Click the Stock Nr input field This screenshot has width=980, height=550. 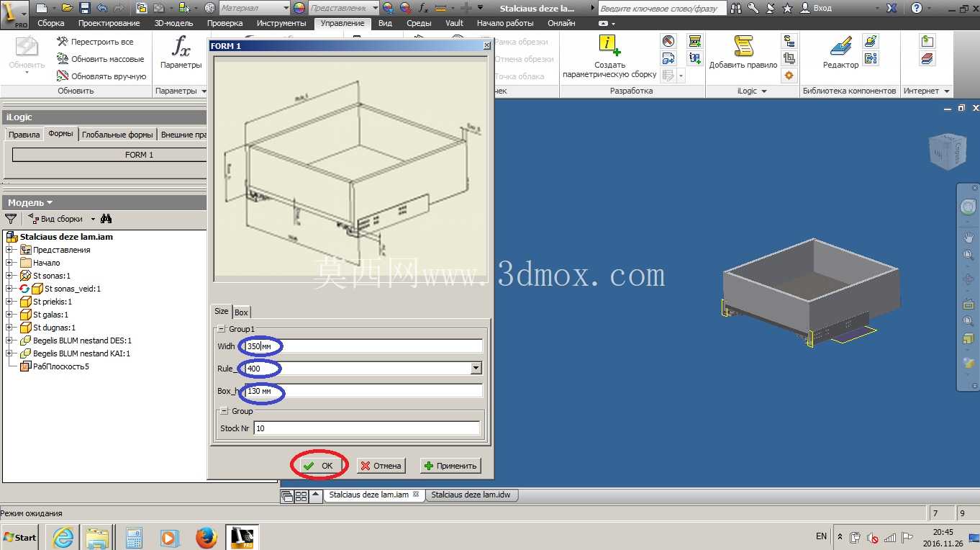[x=366, y=428]
